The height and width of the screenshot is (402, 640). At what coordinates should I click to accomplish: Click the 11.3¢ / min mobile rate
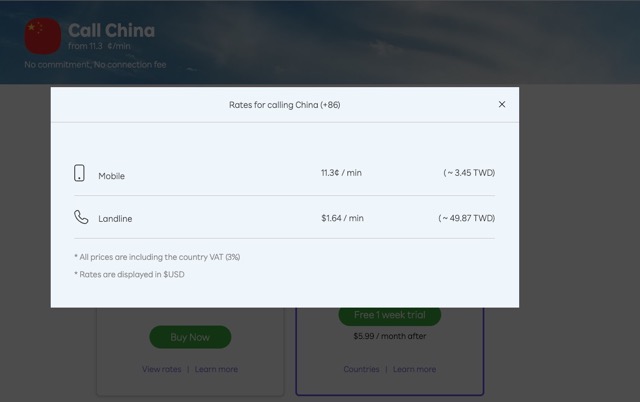coord(341,173)
